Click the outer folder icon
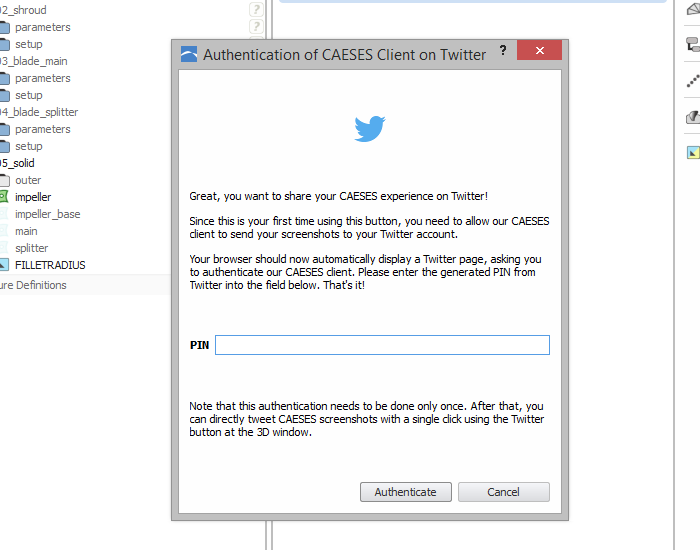Viewport: 700px width, 550px height. pyautogui.click(x=4, y=180)
